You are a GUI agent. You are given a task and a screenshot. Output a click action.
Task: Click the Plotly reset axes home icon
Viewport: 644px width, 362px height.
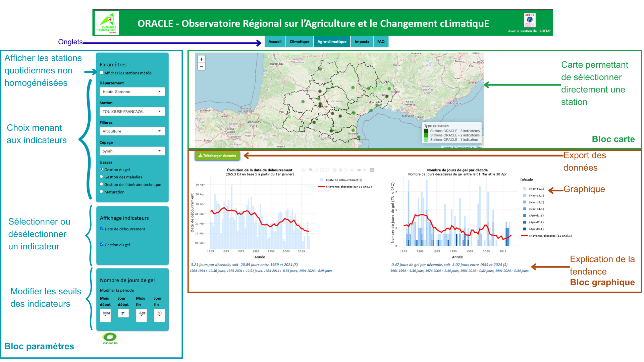[x=352, y=170]
